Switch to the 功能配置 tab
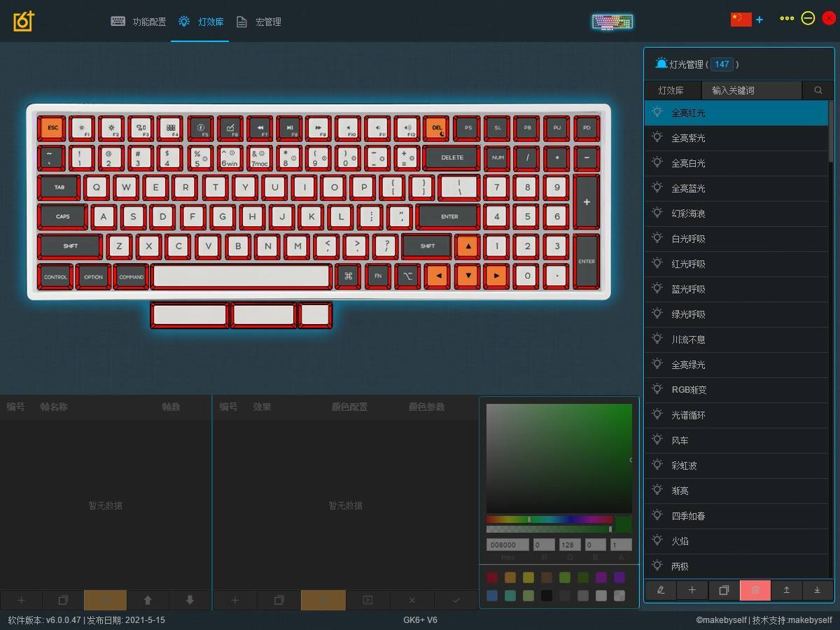Image resolution: width=840 pixels, height=630 pixels. [139, 22]
